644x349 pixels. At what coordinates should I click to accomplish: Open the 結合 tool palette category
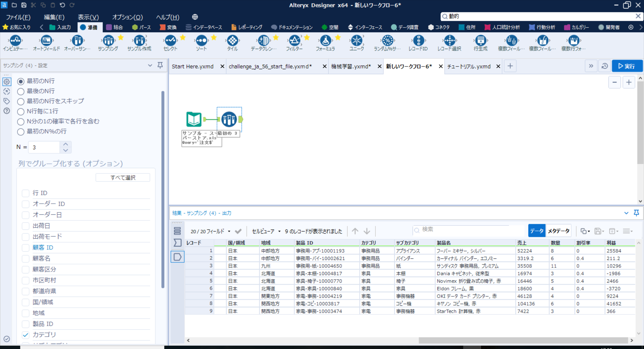click(x=114, y=27)
